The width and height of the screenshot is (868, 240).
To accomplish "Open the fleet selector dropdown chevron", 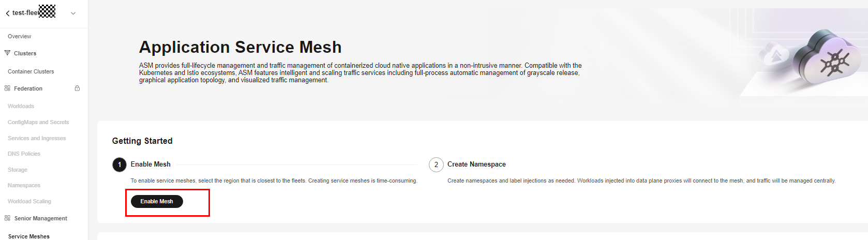I will tap(73, 13).
